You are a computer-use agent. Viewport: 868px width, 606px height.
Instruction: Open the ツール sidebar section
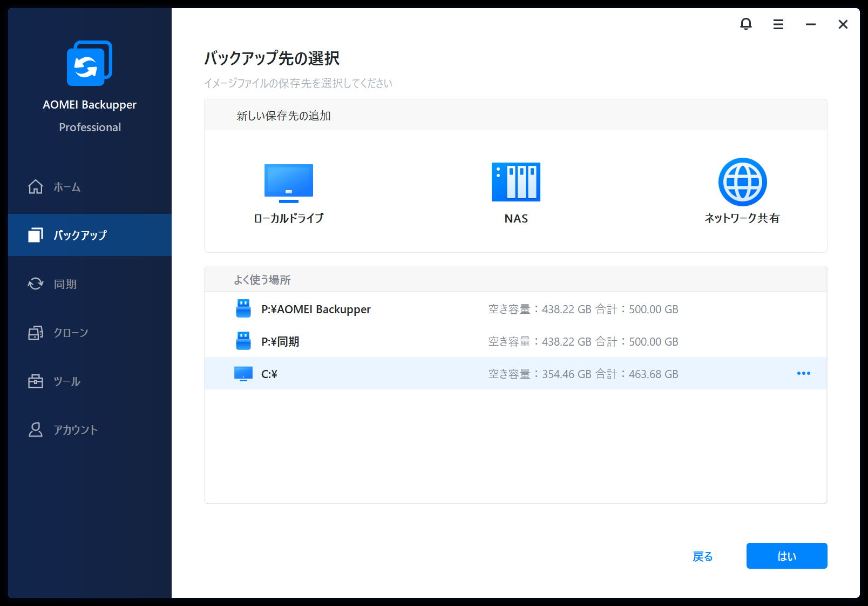[67, 381]
